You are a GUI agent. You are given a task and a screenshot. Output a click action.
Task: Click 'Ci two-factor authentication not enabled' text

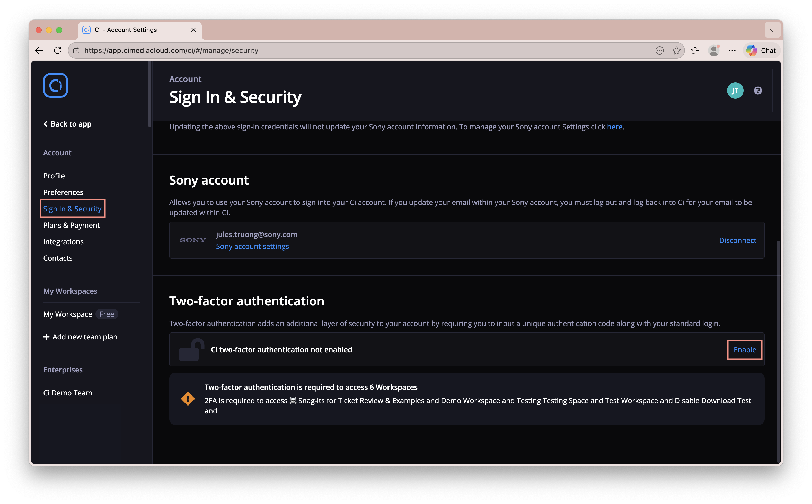tap(281, 350)
